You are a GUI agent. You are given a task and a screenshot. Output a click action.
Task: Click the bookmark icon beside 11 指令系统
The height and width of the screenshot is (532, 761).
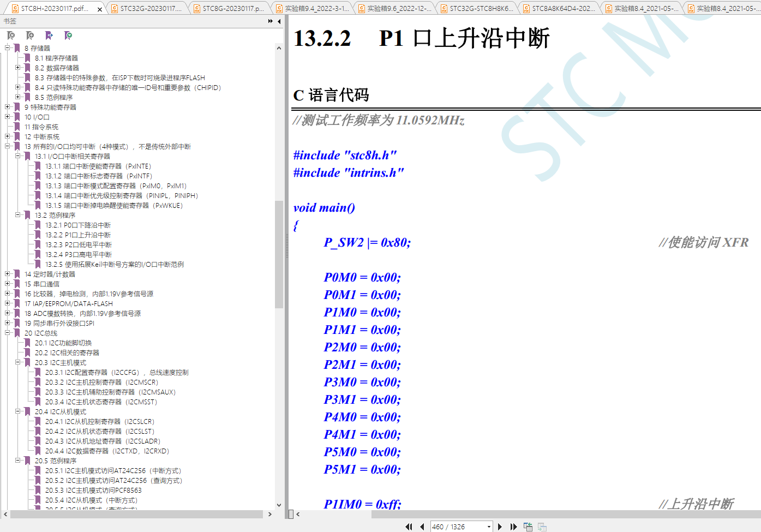(x=17, y=127)
